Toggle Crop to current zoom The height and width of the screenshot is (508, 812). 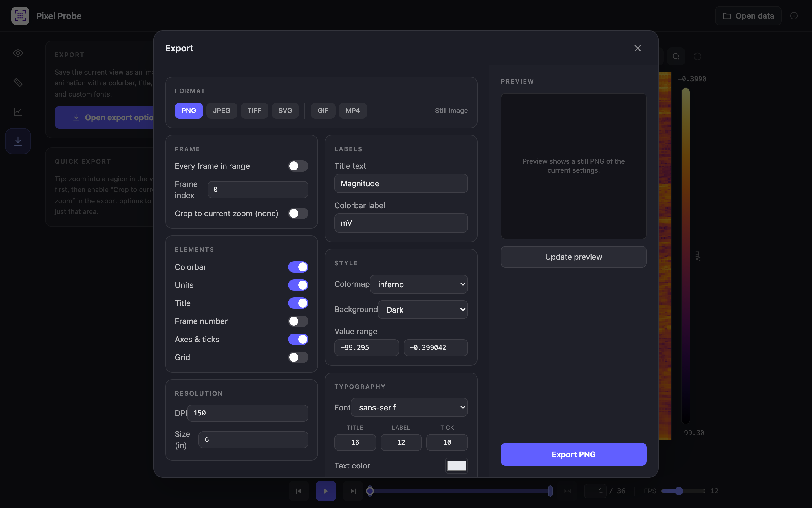tap(298, 213)
